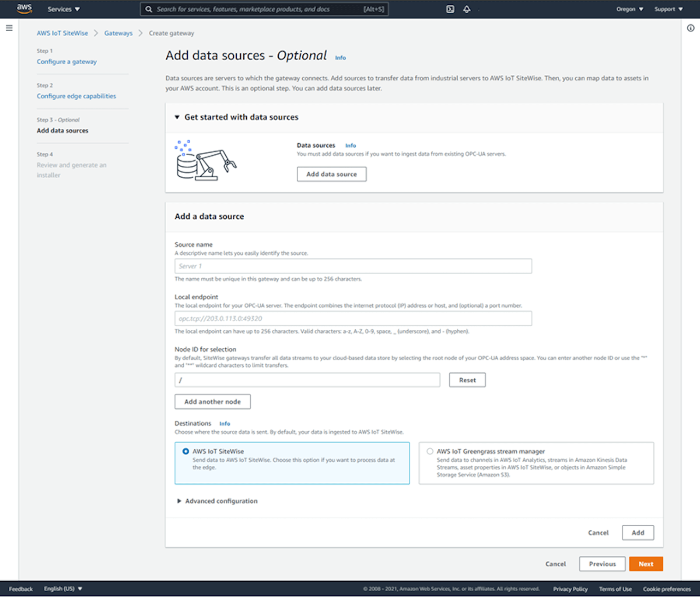Open the Oregon region dropdown
Image resolution: width=700 pixels, height=597 pixels.
point(630,9)
